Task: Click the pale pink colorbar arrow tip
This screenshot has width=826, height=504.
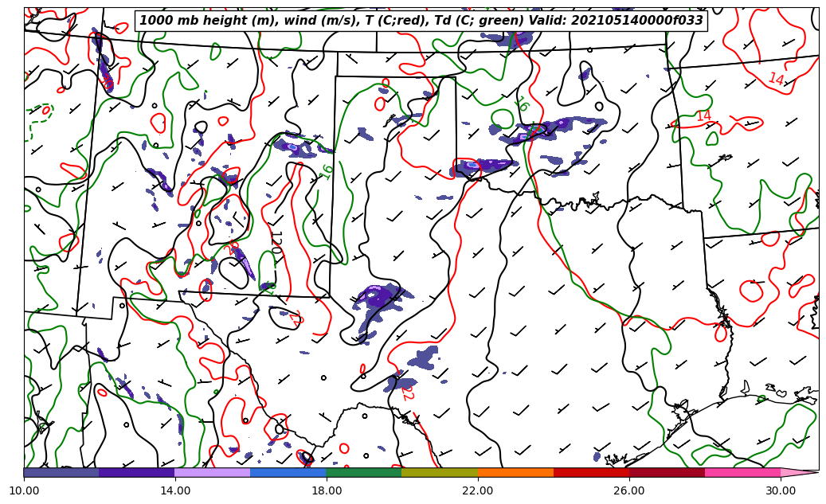Action: point(801,472)
